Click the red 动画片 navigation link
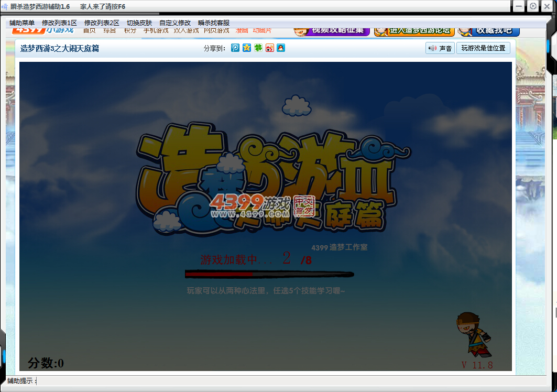Viewport: 557px width, 392px height. [x=262, y=31]
